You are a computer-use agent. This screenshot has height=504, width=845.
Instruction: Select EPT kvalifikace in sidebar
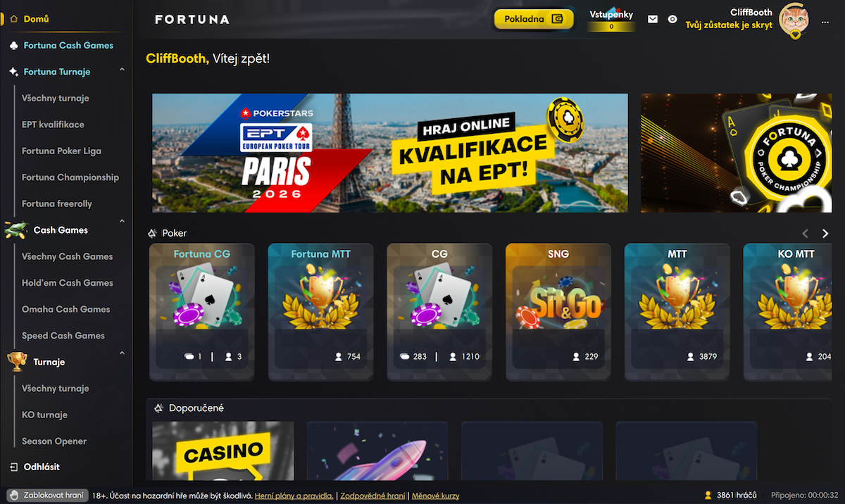(x=53, y=125)
